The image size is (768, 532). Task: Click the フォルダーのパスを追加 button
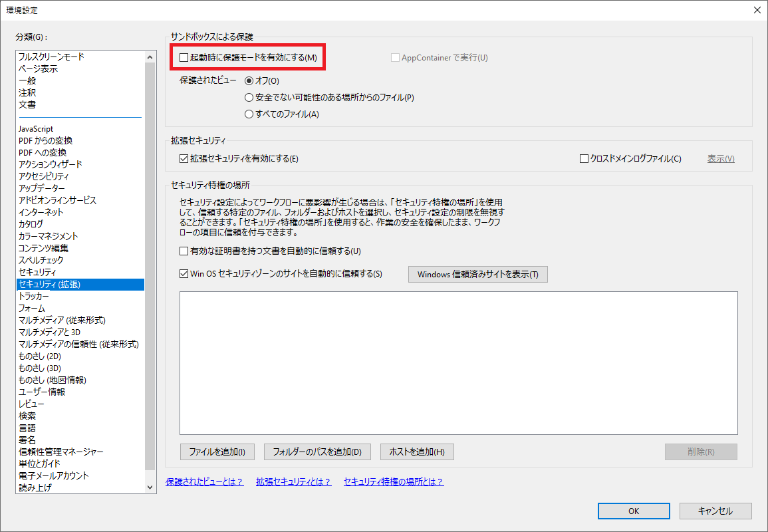(x=318, y=452)
